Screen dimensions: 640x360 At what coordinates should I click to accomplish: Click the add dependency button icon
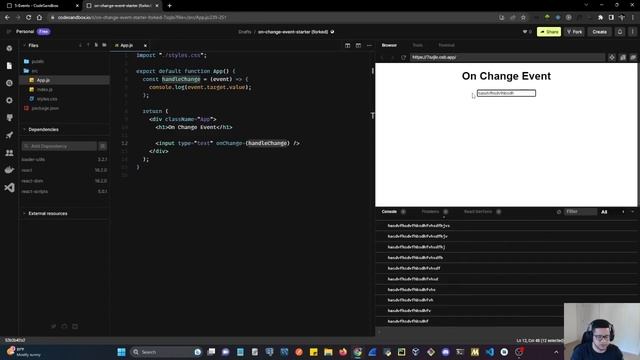(x=103, y=146)
